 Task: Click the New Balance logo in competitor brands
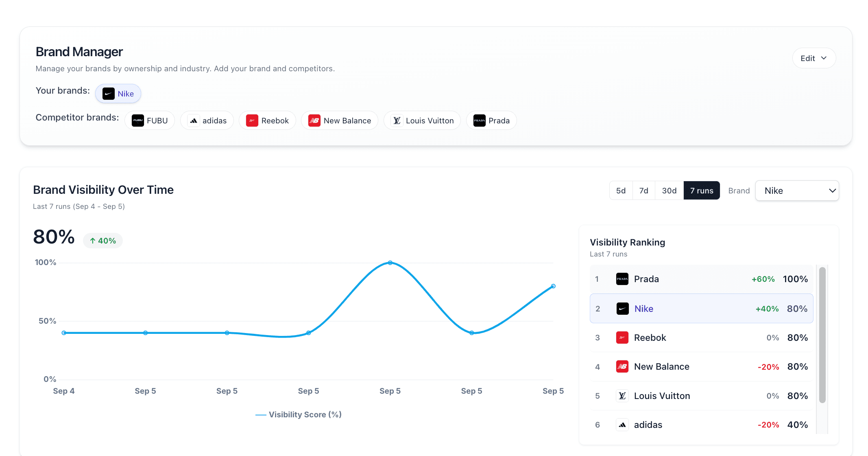[x=314, y=121]
